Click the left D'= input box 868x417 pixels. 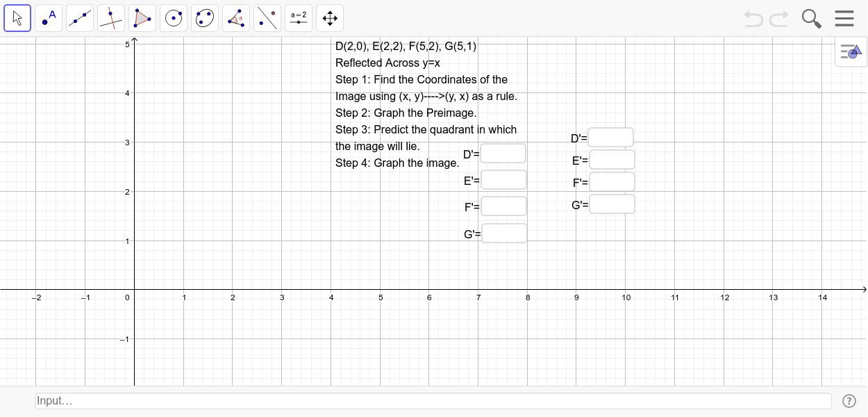tap(503, 154)
